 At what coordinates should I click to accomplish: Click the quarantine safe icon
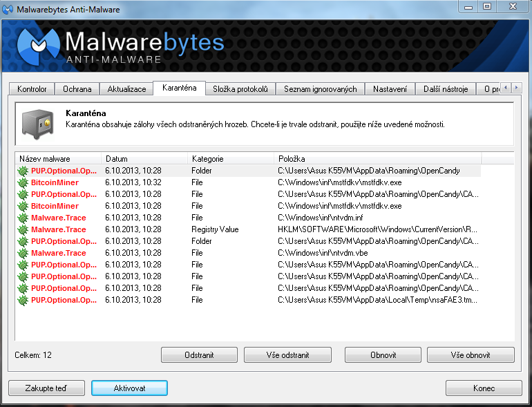click(x=35, y=122)
